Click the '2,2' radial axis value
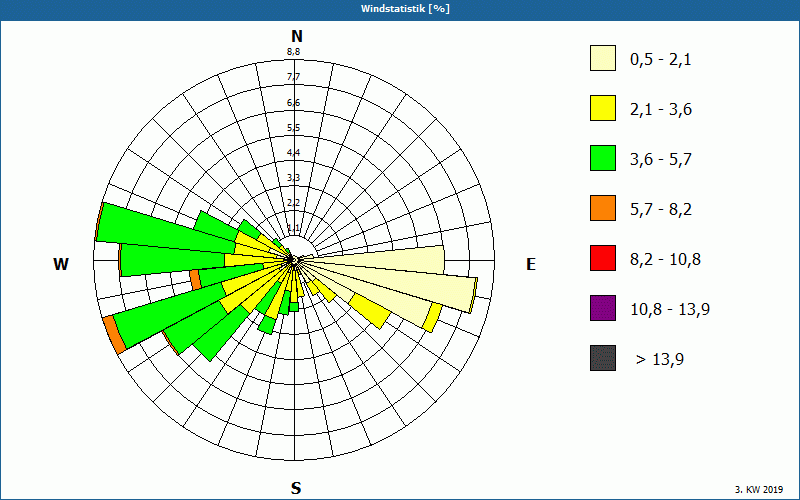This screenshot has height=500, width=800. click(x=293, y=203)
